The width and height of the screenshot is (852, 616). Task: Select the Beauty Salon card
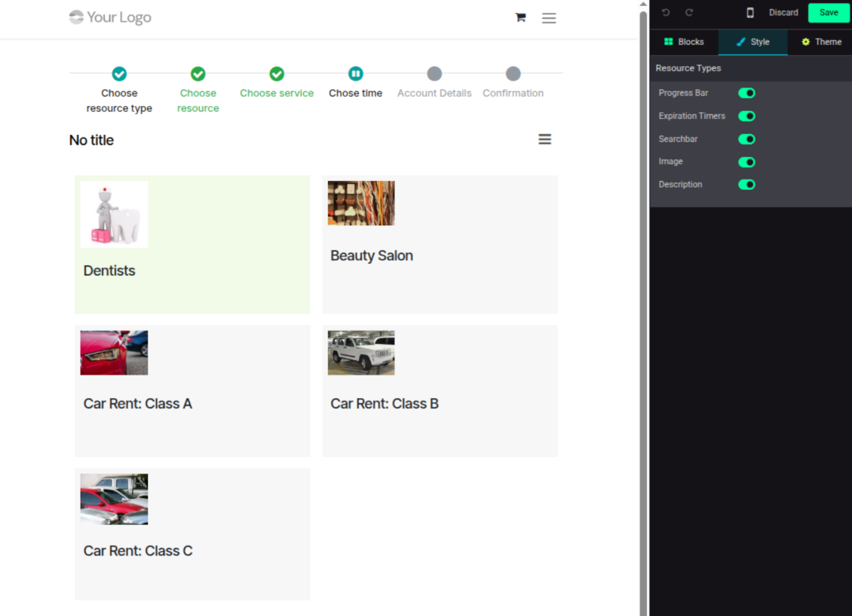(x=440, y=244)
